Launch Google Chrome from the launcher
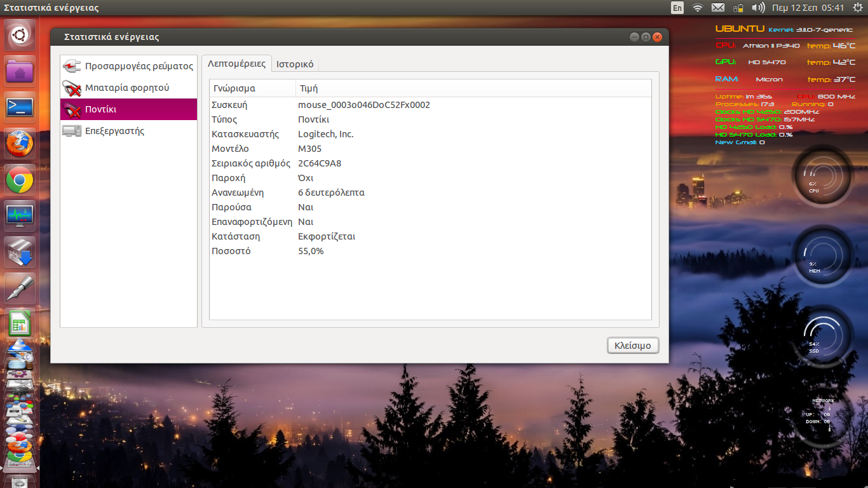This screenshot has height=488, width=868. (20, 181)
